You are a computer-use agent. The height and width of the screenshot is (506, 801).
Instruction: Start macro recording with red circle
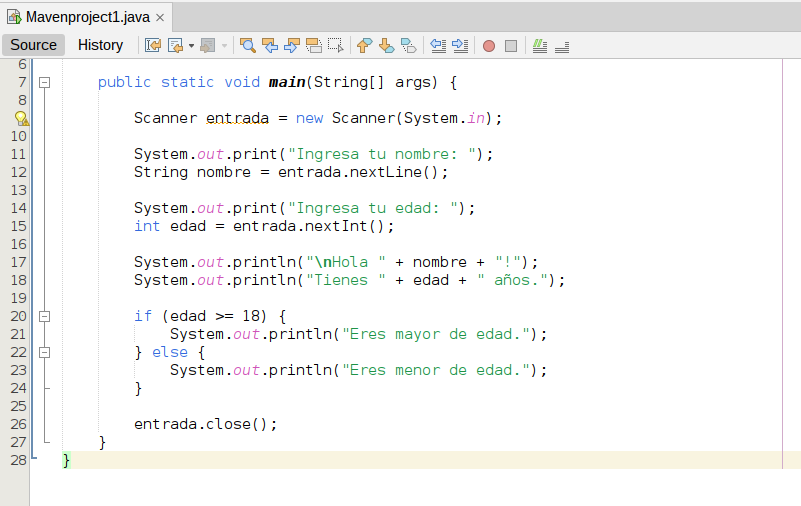[489, 46]
